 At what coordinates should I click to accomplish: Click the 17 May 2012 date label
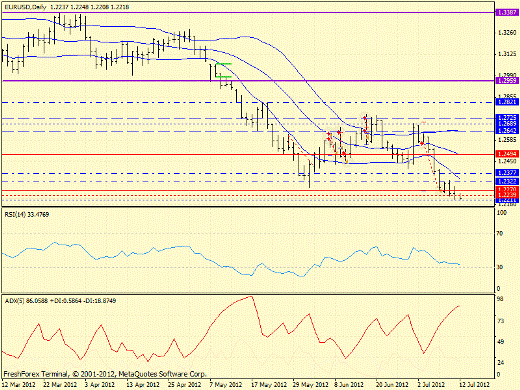click(x=269, y=385)
